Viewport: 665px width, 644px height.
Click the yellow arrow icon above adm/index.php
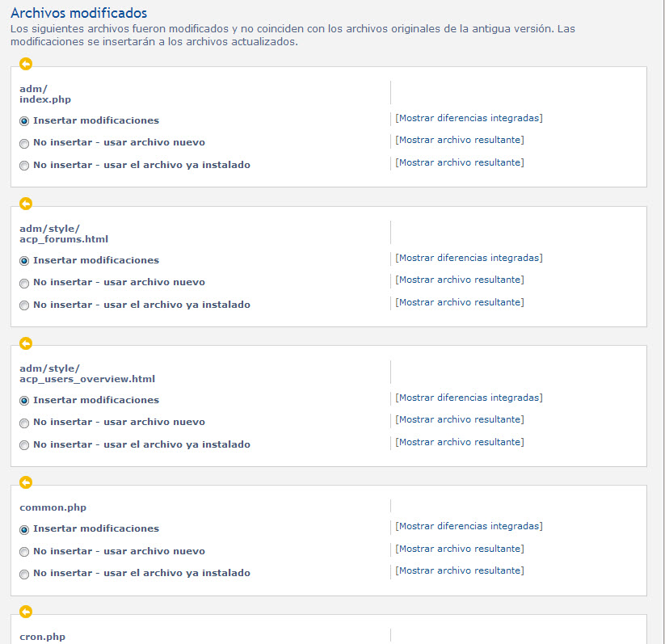pos(25,64)
